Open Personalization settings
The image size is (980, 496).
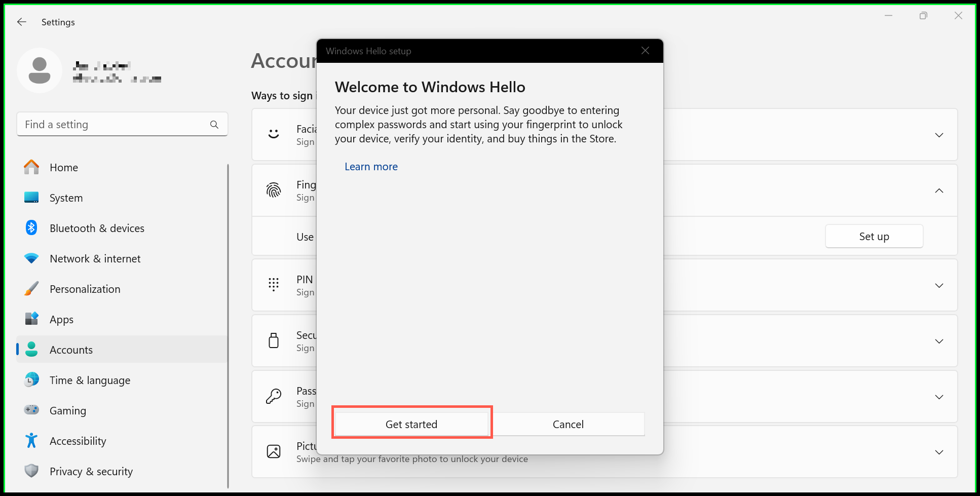[122, 289]
